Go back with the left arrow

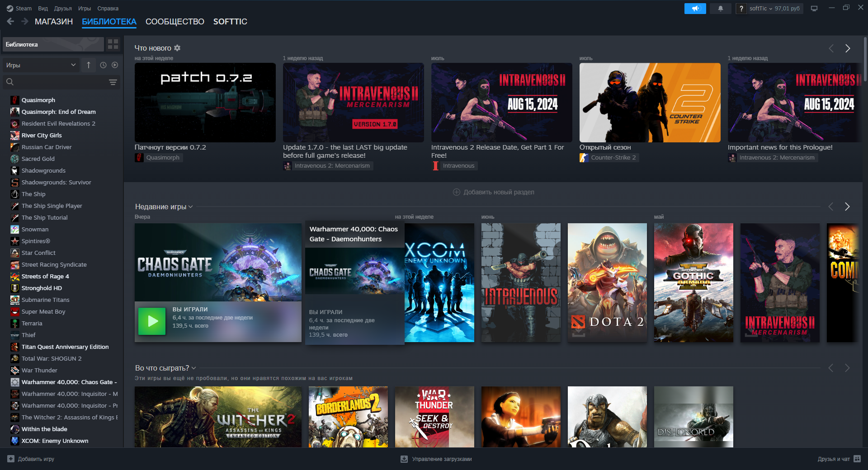[x=11, y=21]
